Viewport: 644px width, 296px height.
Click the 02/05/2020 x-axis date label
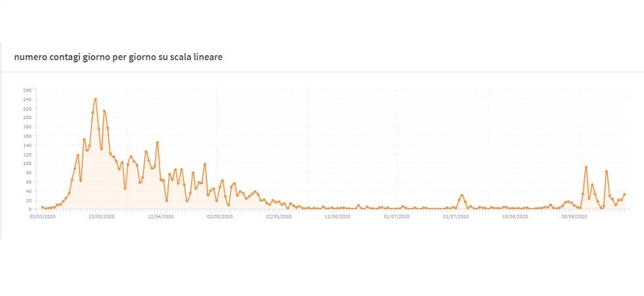point(219,216)
